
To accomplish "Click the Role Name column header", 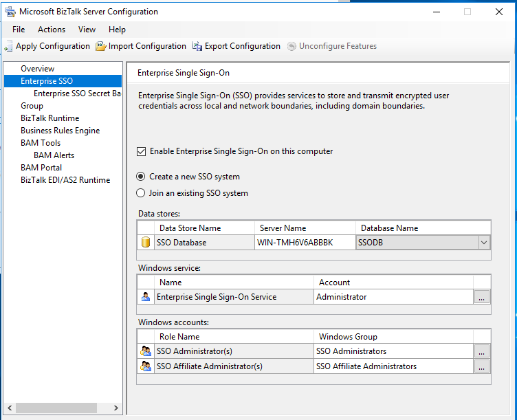I will click(234, 337).
